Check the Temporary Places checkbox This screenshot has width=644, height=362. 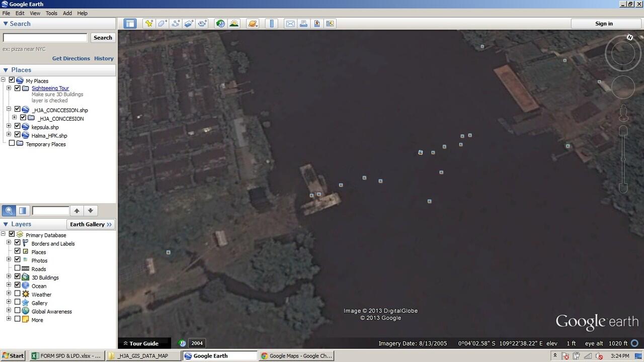[12, 143]
